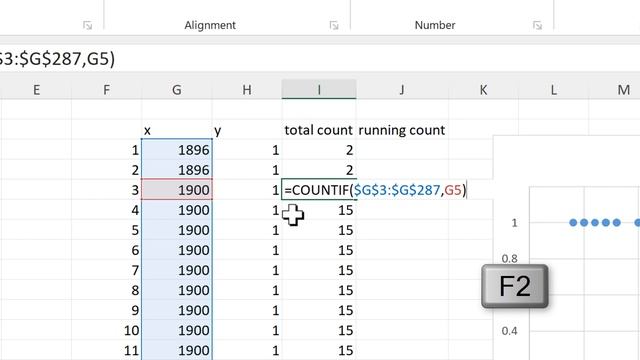The width and height of the screenshot is (640, 360).
Task: Click inside the formula bar text
Action: (x=58, y=59)
